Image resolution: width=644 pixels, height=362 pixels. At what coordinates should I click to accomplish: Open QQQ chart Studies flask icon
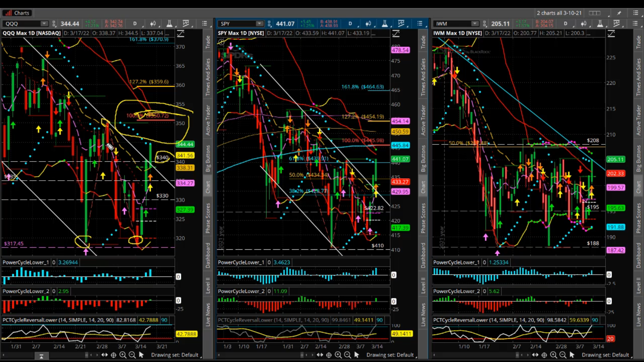pyautogui.click(x=169, y=23)
